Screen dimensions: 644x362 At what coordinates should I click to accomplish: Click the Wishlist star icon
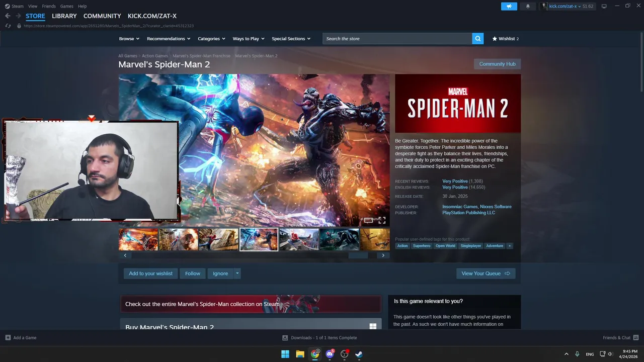[x=495, y=39]
